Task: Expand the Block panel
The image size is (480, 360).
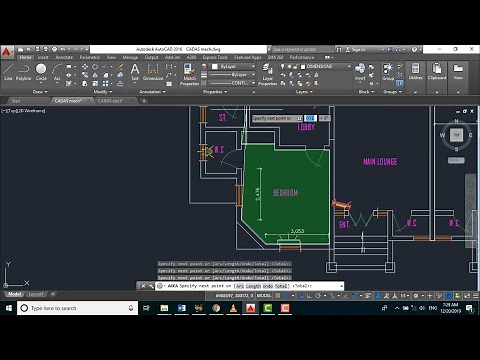Action: tap(366, 92)
